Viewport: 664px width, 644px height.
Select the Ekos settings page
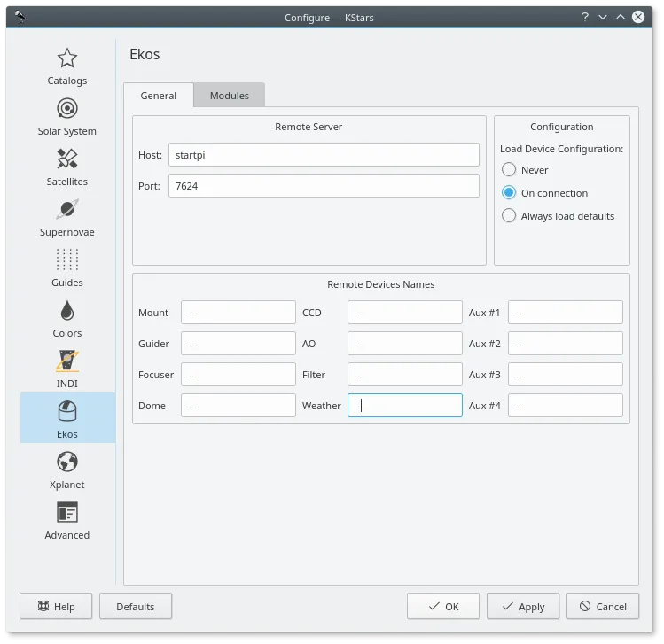coord(66,418)
